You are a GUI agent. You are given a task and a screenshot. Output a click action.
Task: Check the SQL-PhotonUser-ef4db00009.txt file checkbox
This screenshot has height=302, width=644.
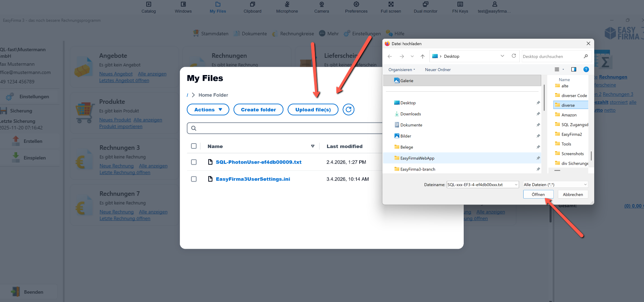pos(194,162)
